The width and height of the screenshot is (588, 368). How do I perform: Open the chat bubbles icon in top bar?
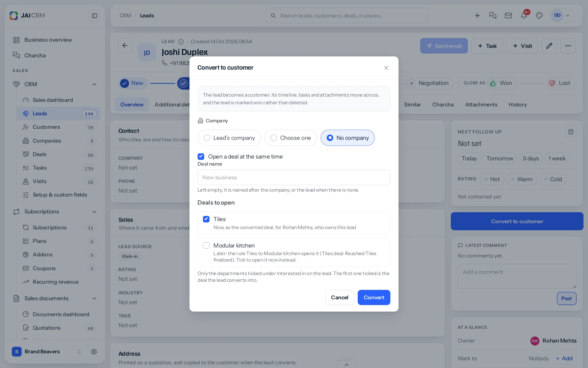point(493,16)
